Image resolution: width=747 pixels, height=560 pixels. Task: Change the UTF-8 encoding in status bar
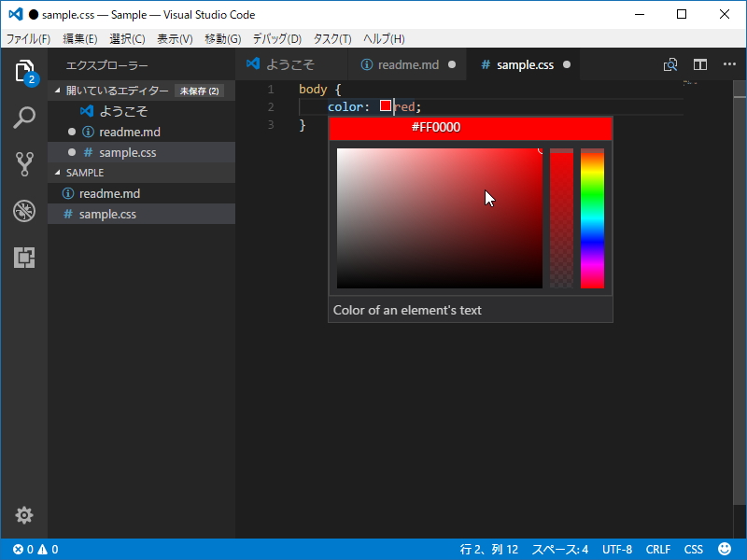click(x=617, y=550)
